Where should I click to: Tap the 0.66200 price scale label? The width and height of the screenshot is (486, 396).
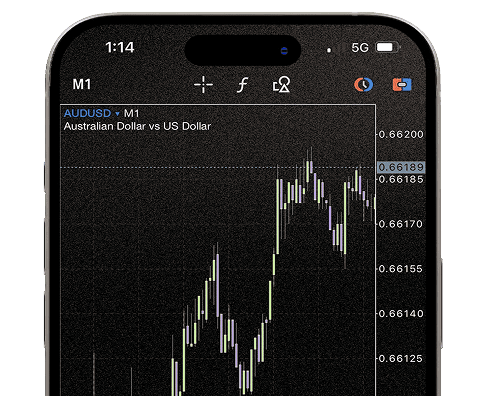(x=401, y=134)
